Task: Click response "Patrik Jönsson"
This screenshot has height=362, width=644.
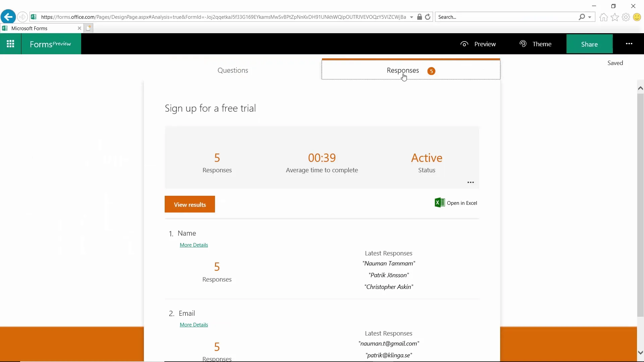Action: (x=389, y=275)
